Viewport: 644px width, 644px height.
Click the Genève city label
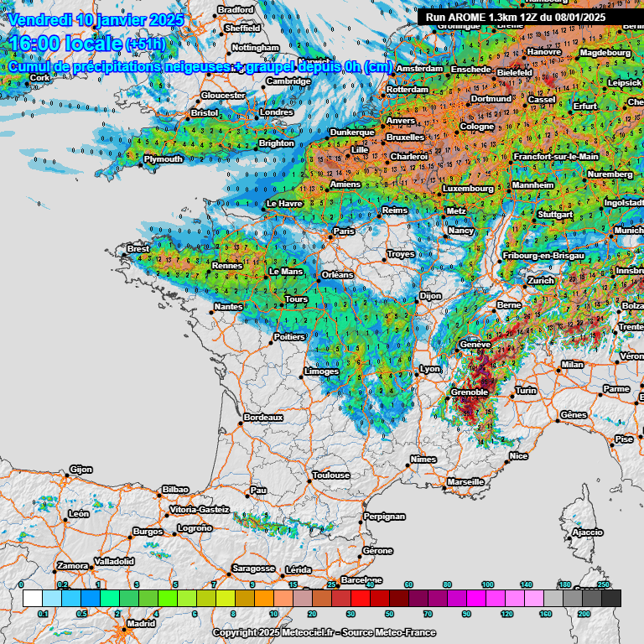(475, 344)
